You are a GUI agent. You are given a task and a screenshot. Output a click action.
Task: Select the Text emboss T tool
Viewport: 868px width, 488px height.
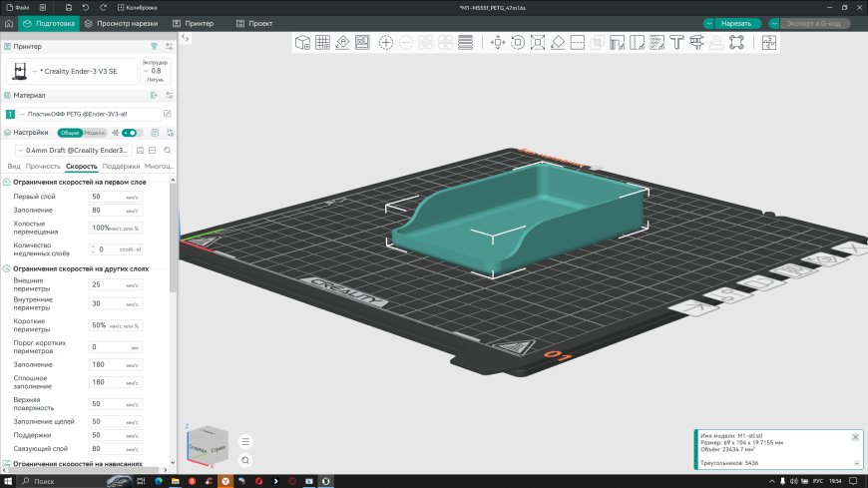pyautogui.click(x=676, y=43)
